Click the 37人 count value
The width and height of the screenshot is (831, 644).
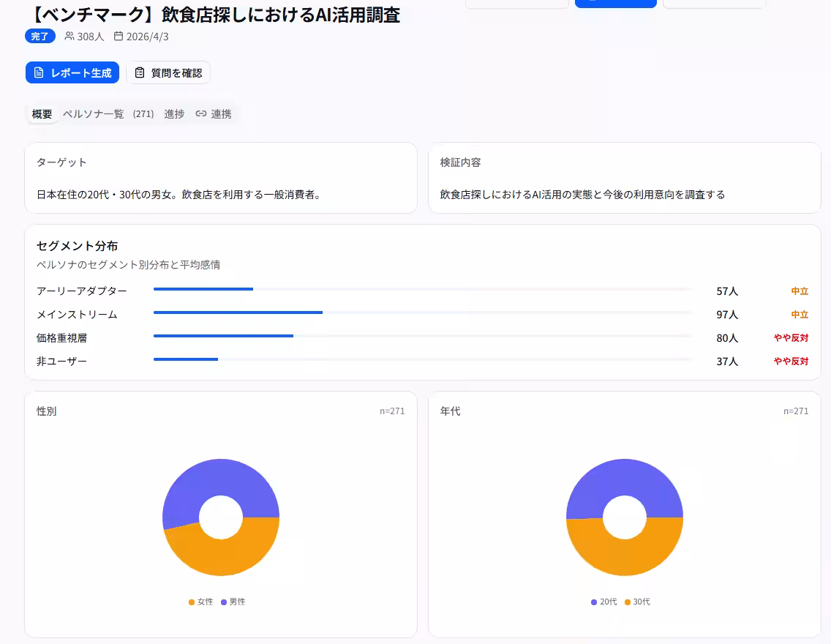727,361
